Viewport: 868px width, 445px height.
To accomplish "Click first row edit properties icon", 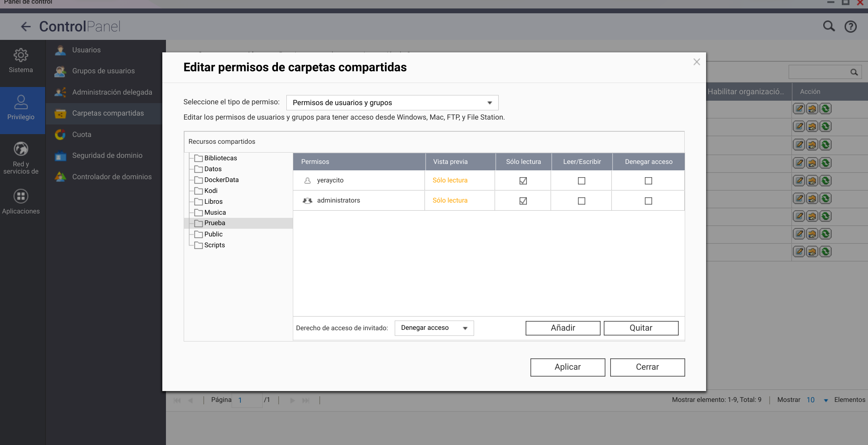I will coord(799,109).
